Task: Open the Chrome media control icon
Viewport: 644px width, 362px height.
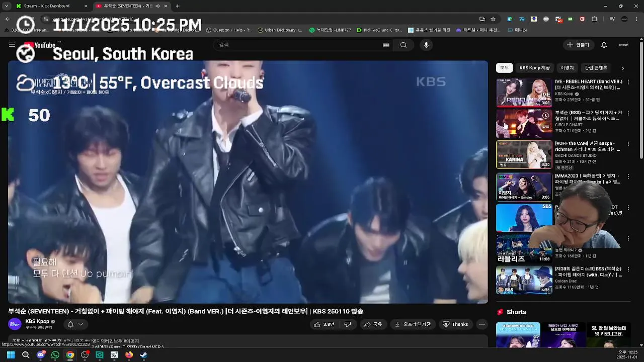Action: pos(612,19)
